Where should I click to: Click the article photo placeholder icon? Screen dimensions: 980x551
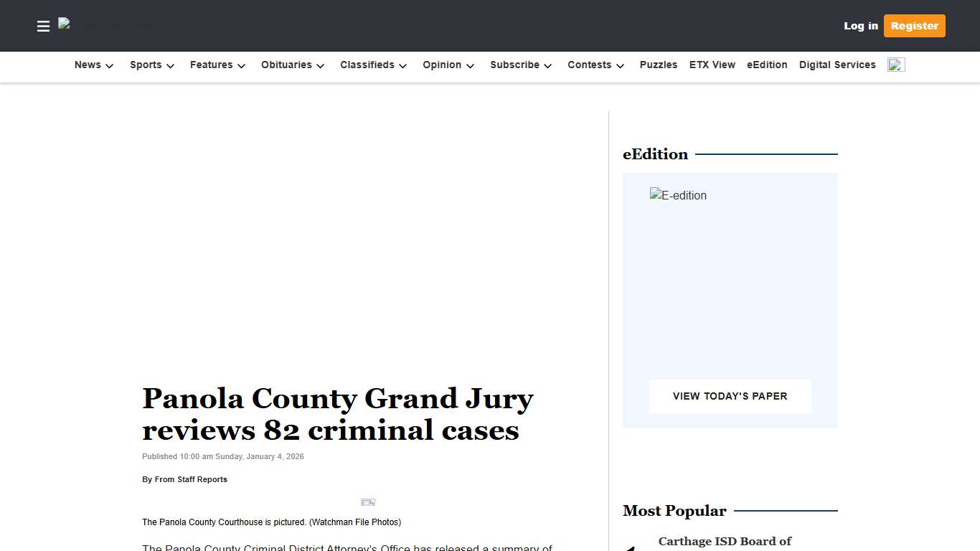[368, 502]
